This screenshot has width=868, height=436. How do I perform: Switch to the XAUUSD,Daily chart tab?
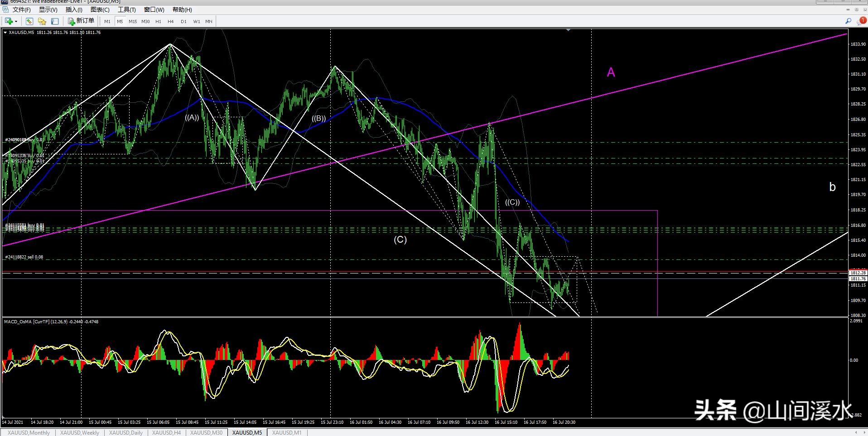coord(126,432)
